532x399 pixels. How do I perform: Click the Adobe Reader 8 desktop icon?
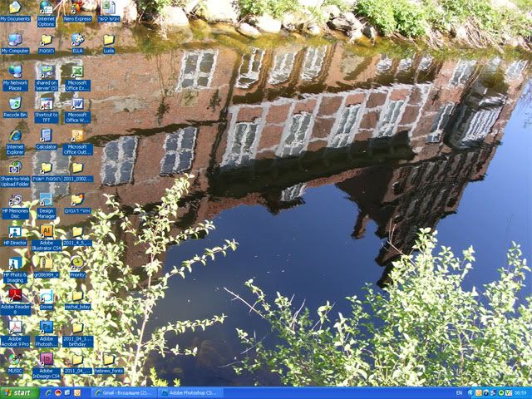pyautogui.click(x=15, y=295)
